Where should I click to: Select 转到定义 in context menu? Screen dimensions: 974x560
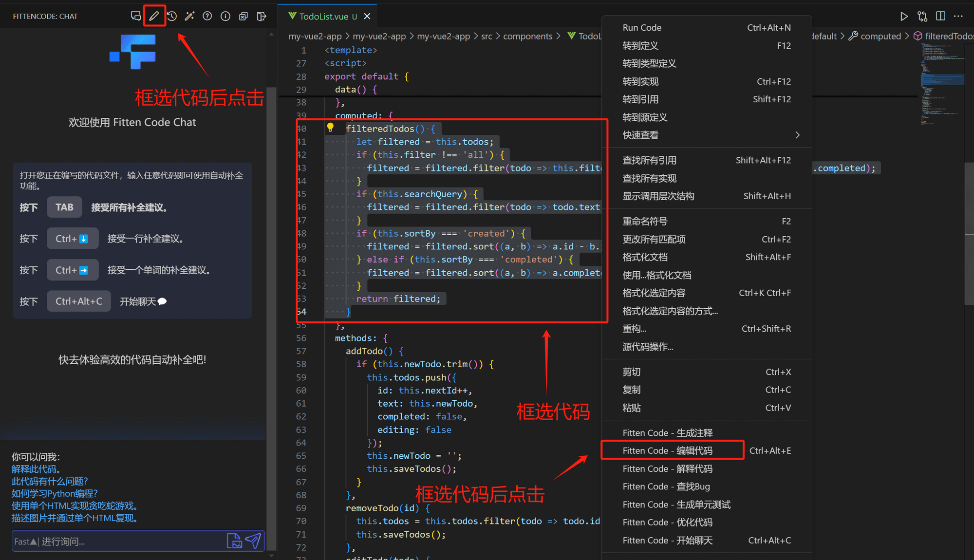[x=707, y=46]
